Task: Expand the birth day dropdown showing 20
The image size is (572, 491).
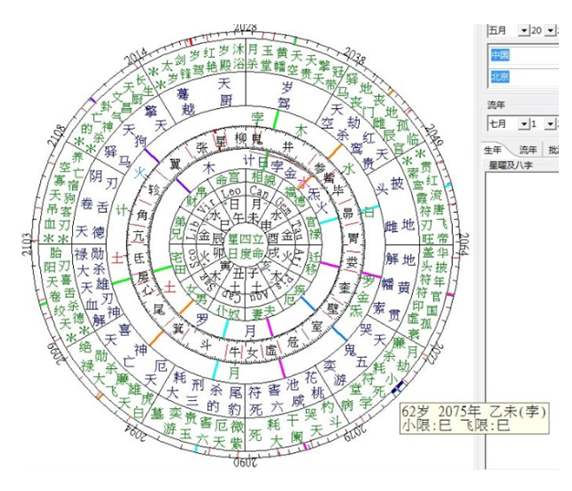Action: tap(550, 30)
